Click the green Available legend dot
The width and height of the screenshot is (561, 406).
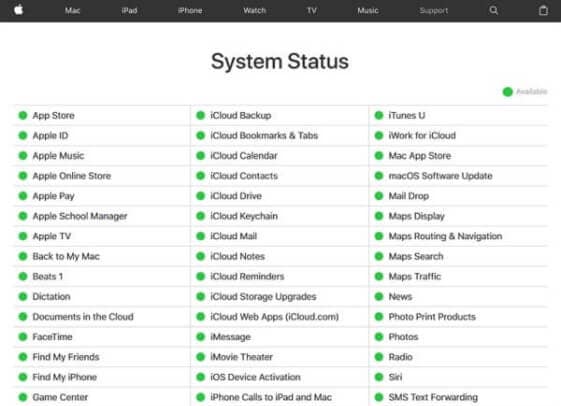coord(508,92)
